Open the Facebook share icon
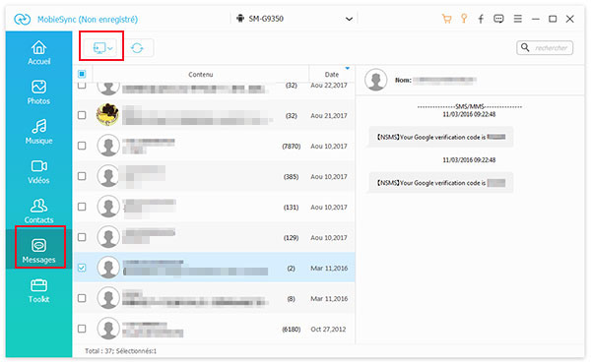The image size is (591, 364). coord(481,19)
